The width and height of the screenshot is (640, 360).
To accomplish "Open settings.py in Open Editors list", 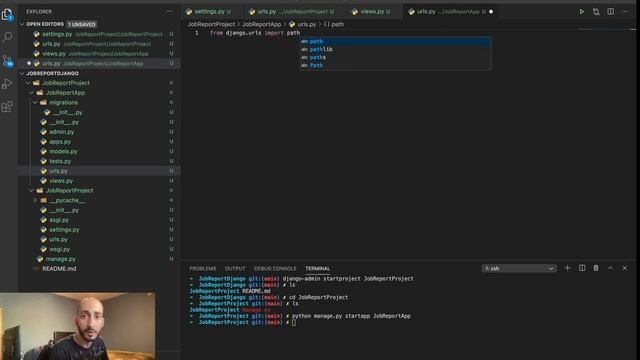I will tap(99, 34).
